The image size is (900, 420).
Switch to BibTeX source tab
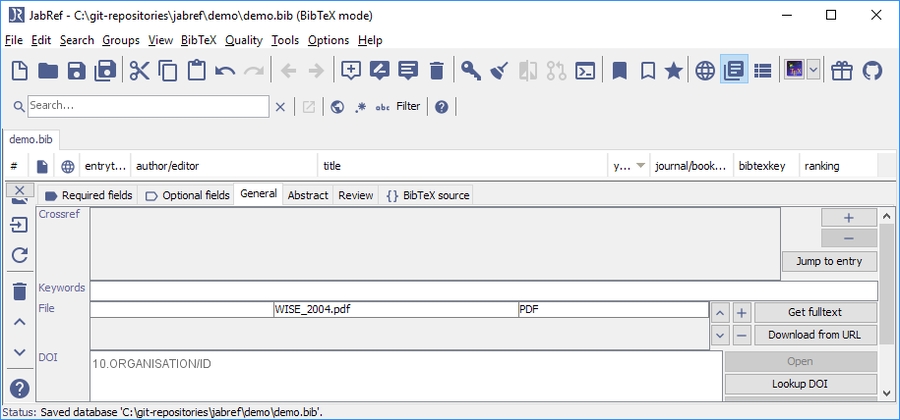point(428,196)
